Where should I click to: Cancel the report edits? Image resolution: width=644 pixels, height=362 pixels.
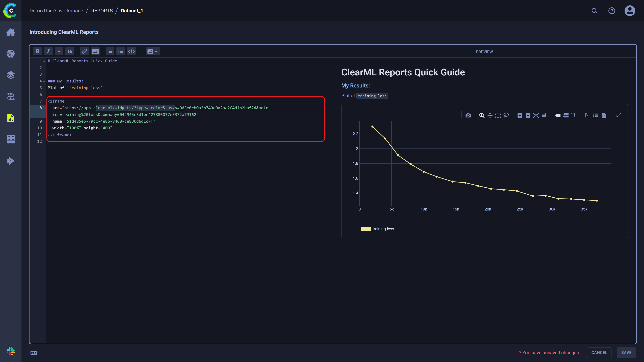tap(599, 352)
